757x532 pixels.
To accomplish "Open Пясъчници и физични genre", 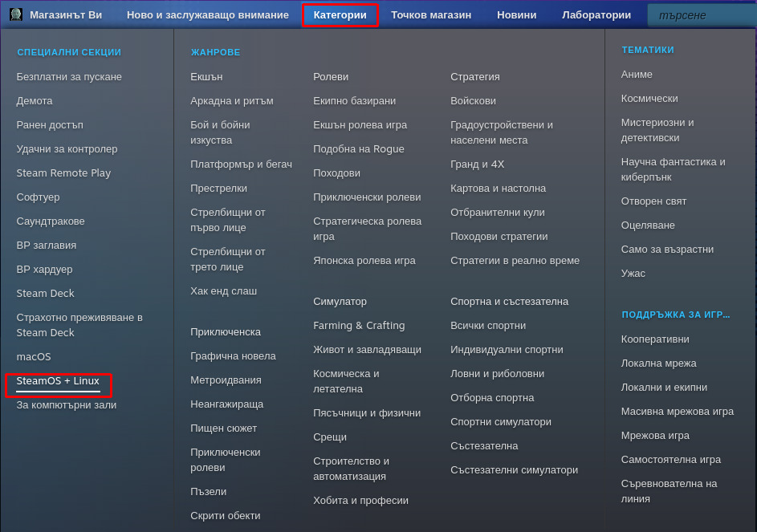I will click(367, 413).
